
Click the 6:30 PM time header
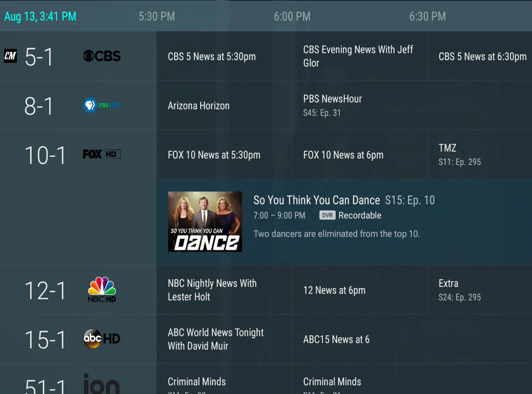pyautogui.click(x=428, y=16)
